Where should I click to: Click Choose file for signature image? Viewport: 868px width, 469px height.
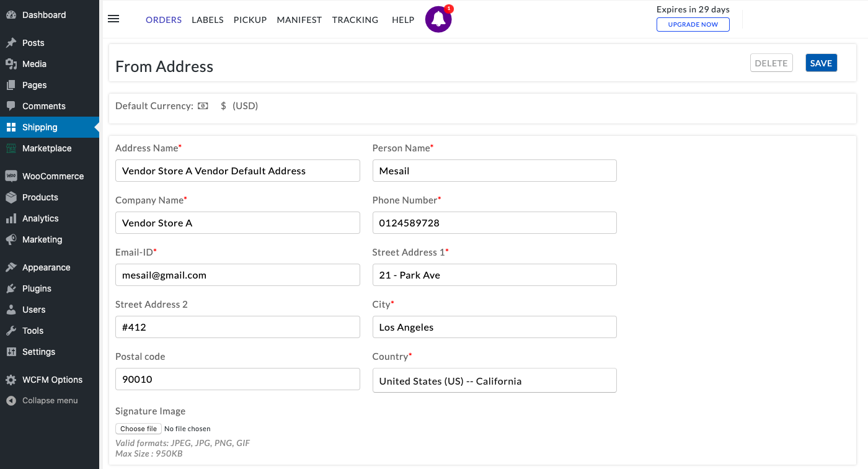(138, 429)
